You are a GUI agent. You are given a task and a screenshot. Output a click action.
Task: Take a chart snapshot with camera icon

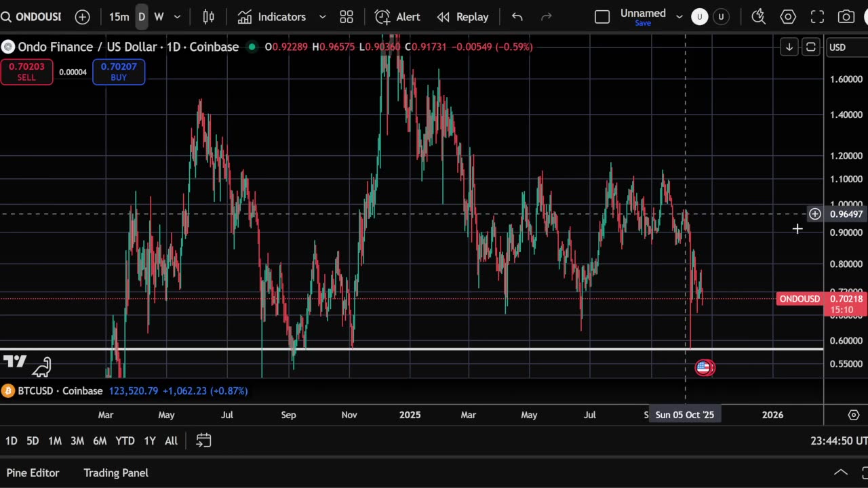click(x=846, y=17)
